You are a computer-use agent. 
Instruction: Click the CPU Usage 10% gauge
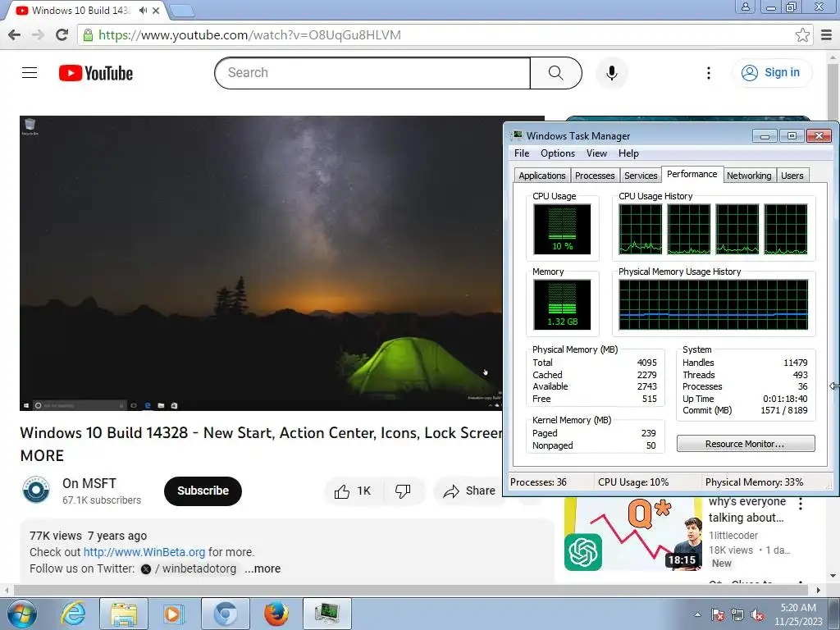pos(562,230)
